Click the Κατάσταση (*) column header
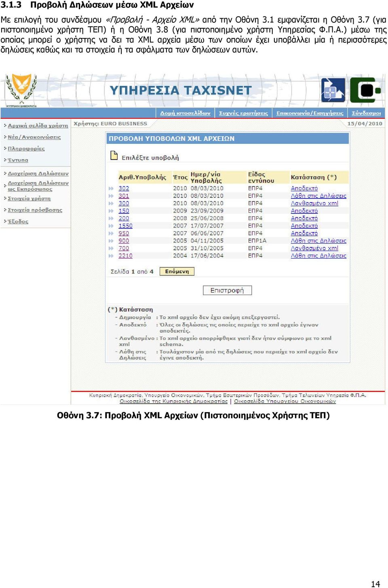The image size is (388, 588). (314, 177)
